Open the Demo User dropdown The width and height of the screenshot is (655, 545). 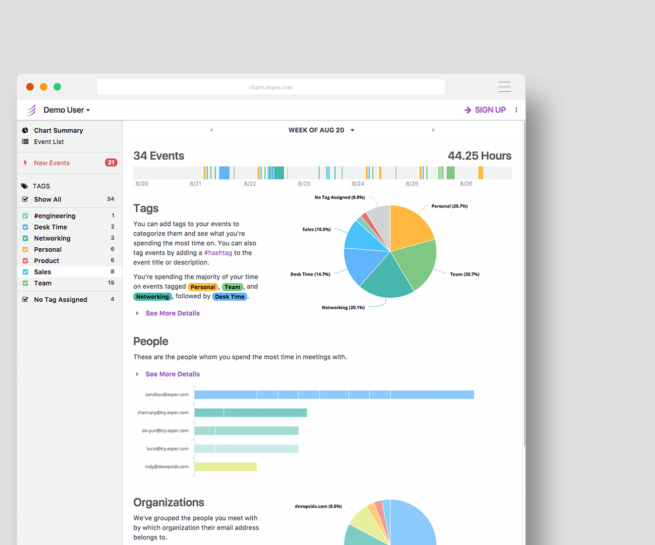click(x=67, y=110)
